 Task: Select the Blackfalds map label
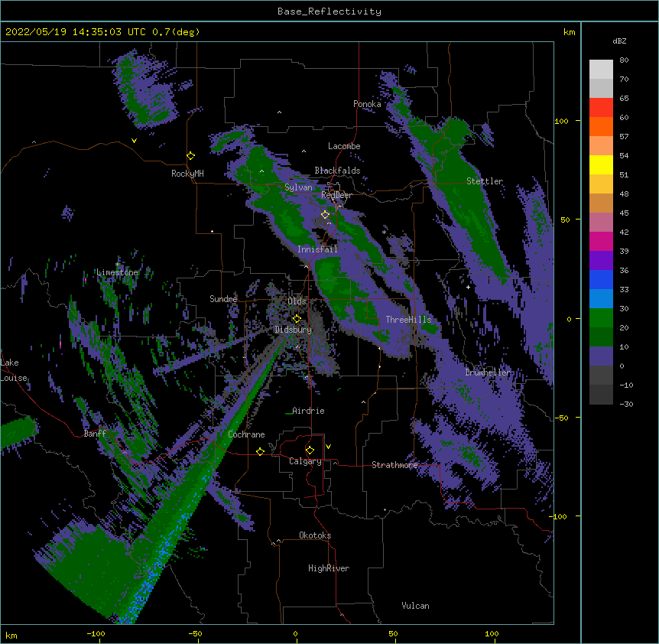tap(337, 171)
